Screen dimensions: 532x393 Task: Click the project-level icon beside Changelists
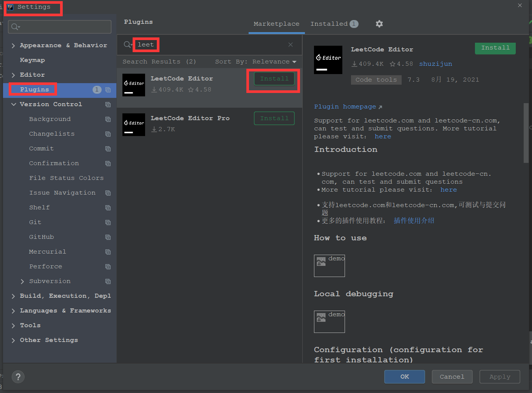pos(108,134)
